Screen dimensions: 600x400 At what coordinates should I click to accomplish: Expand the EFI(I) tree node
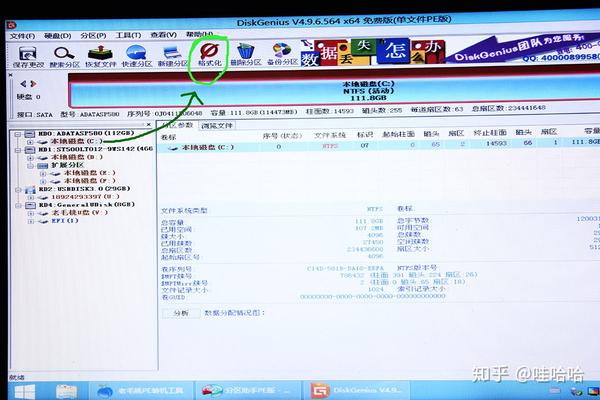pyautogui.click(x=30, y=221)
